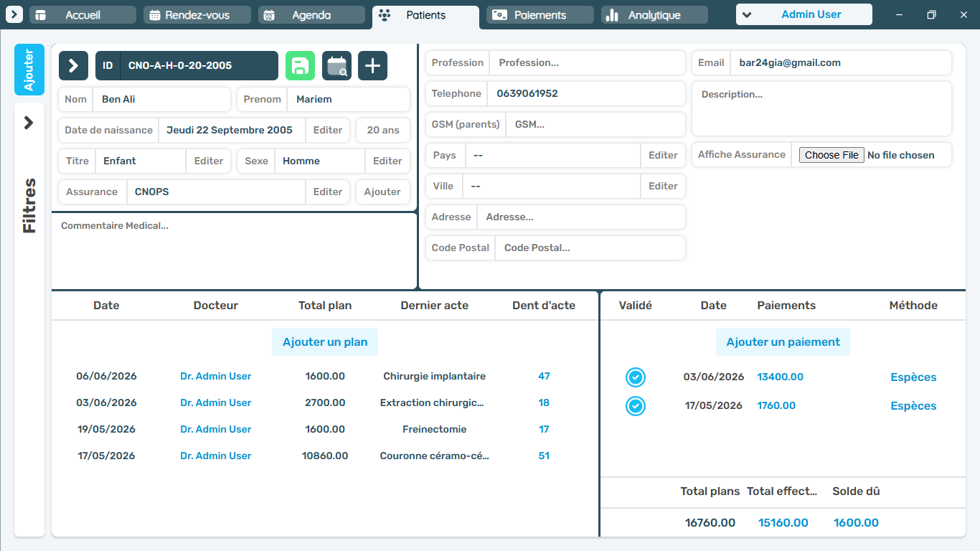Screen dimensions: 980x551
Task: Click Ajouter un paiement button
Action: click(x=783, y=342)
